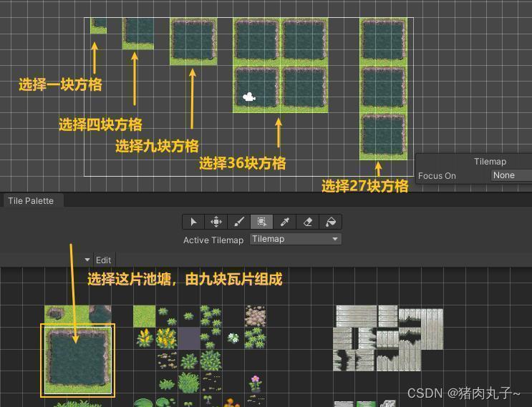Click the Focus On label
The height and width of the screenshot is (407, 532).
pyautogui.click(x=437, y=176)
